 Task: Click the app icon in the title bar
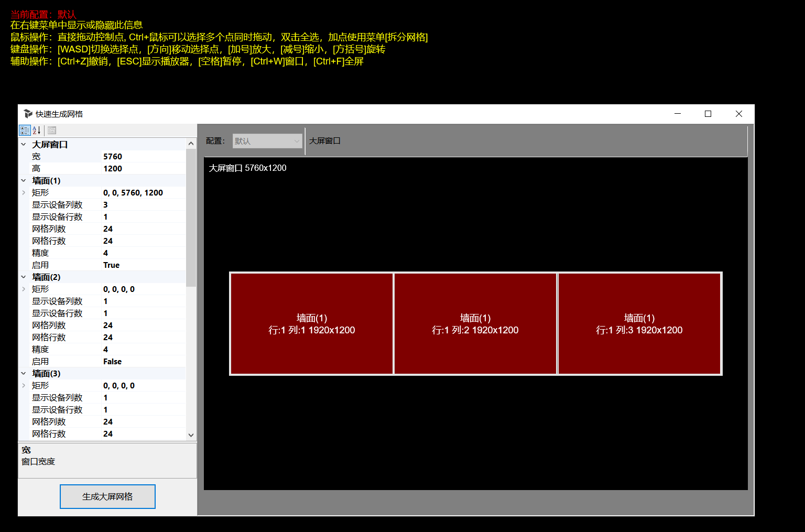tap(28, 114)
